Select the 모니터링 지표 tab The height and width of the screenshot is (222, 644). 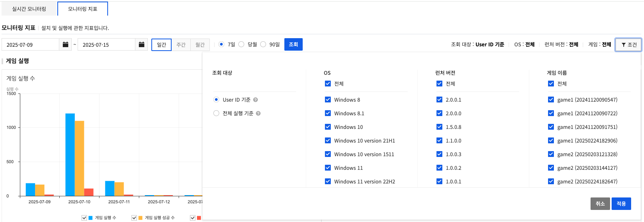coord(83,9)
